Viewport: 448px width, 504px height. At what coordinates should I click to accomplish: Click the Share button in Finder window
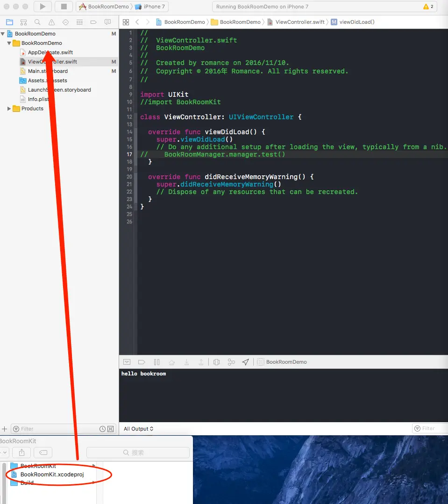point(22,453)
